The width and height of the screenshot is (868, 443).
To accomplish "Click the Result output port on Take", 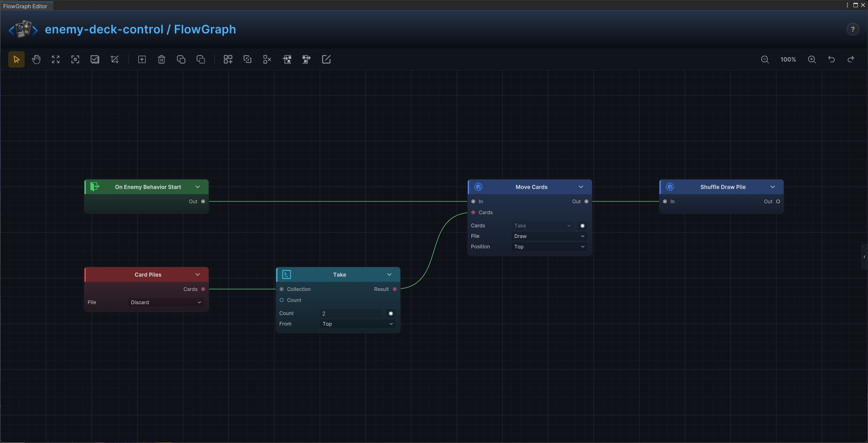I will (x=395, y=289).
